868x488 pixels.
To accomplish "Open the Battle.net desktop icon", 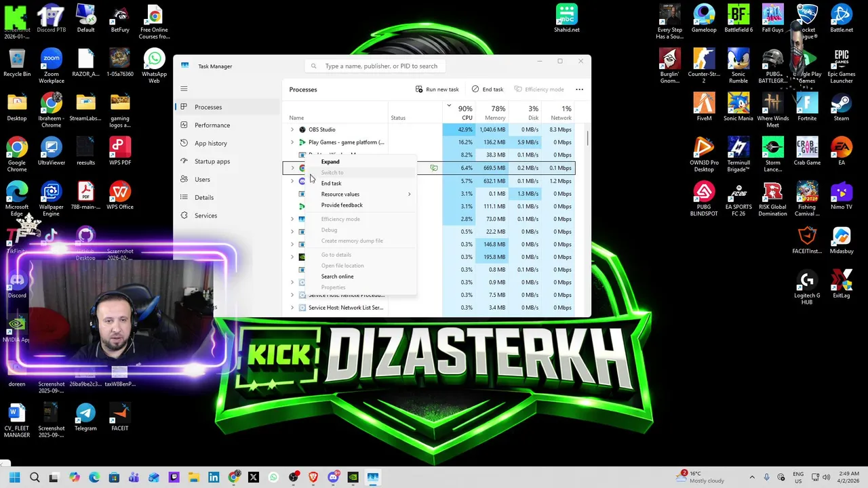I will coord(842,19).
